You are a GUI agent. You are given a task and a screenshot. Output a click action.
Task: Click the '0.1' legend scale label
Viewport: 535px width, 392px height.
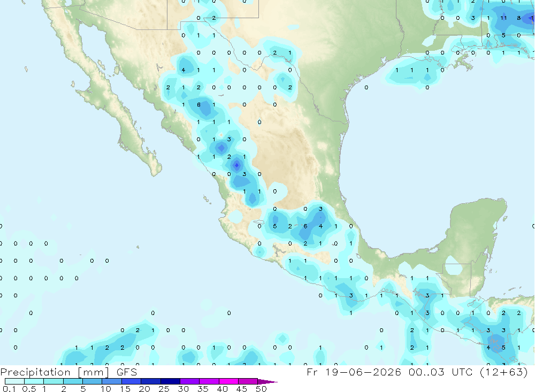tap(9, 389)
